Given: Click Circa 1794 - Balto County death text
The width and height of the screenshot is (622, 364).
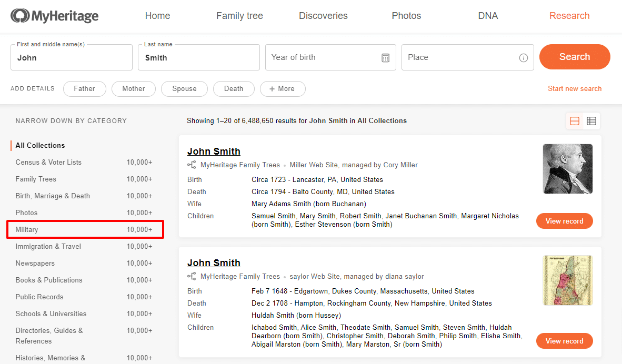Looking at the screenshot, I should click(323, 192).
